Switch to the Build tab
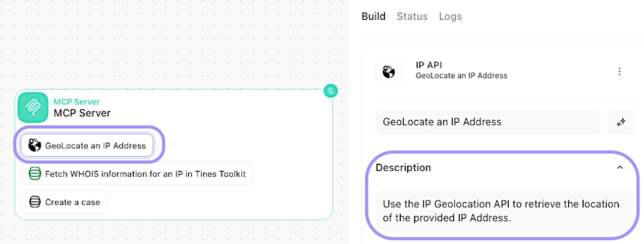 [x=374, y=16]
